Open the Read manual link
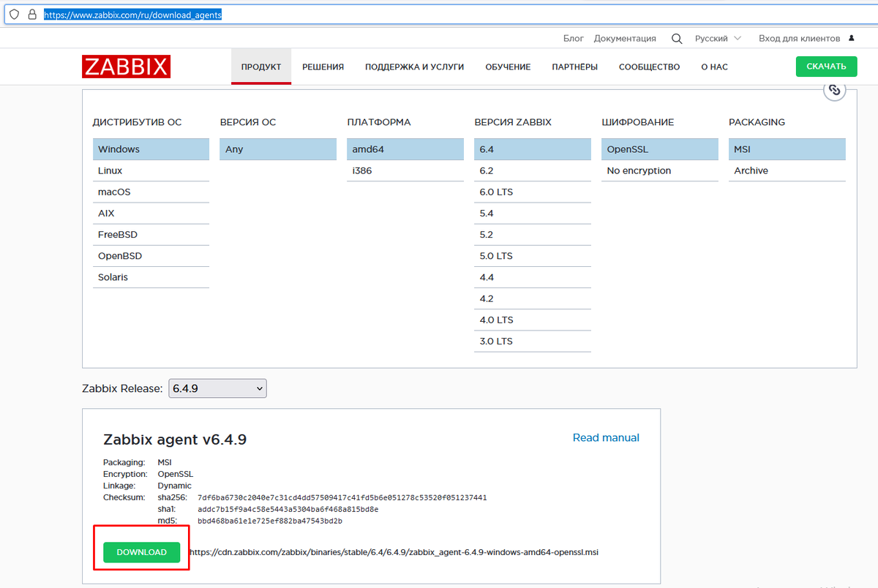Viewport: 878px width, 588px height. (606, 437)
